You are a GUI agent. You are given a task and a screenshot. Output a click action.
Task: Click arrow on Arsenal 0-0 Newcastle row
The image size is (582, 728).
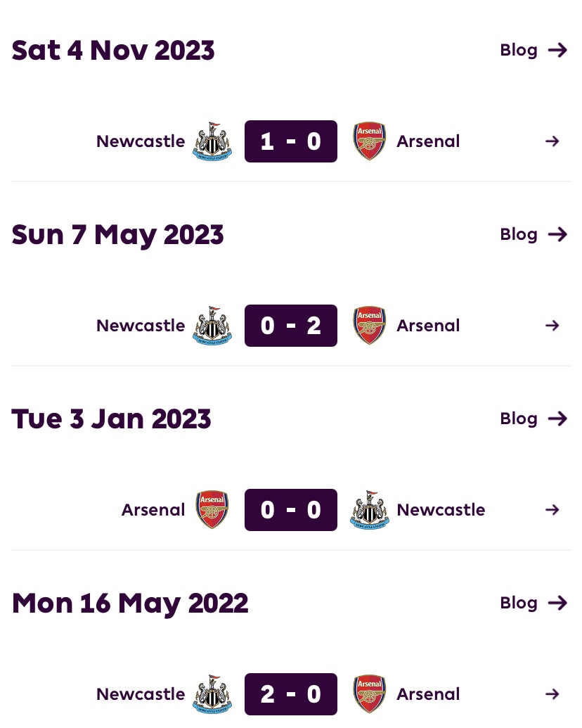point(552,510)
